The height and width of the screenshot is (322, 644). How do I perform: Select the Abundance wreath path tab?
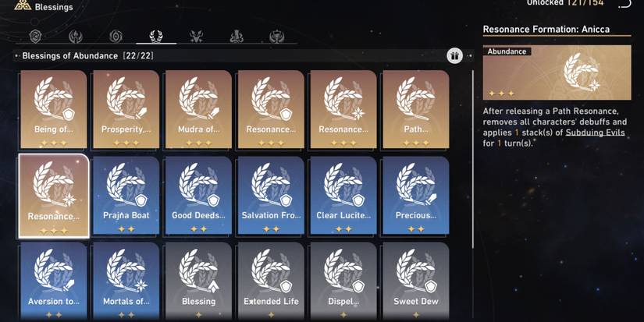click(x=156, y=37)
